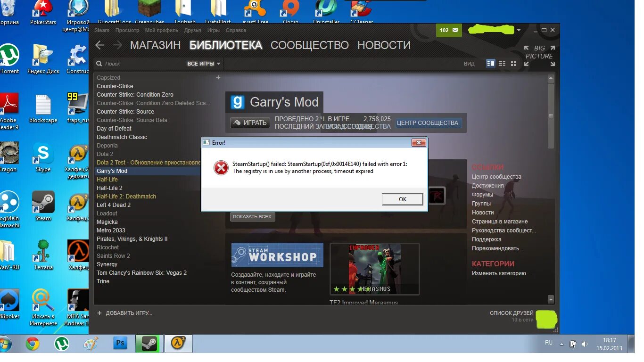The height and width of the screenshot is (362, 644).
Task: Open the Форумы link
Action: pos(482,195)
